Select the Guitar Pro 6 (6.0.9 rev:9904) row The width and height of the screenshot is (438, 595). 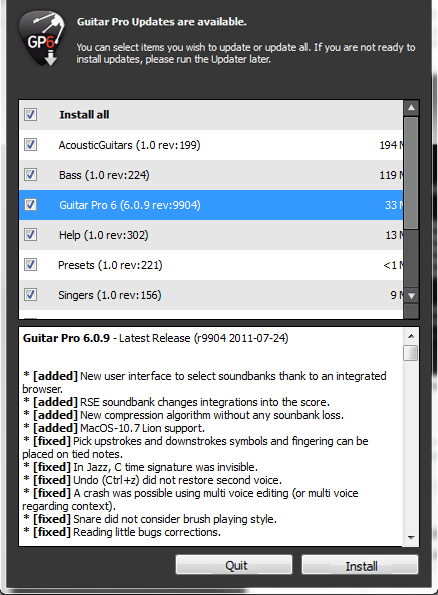pyautogui.click(x=211, y=205)
